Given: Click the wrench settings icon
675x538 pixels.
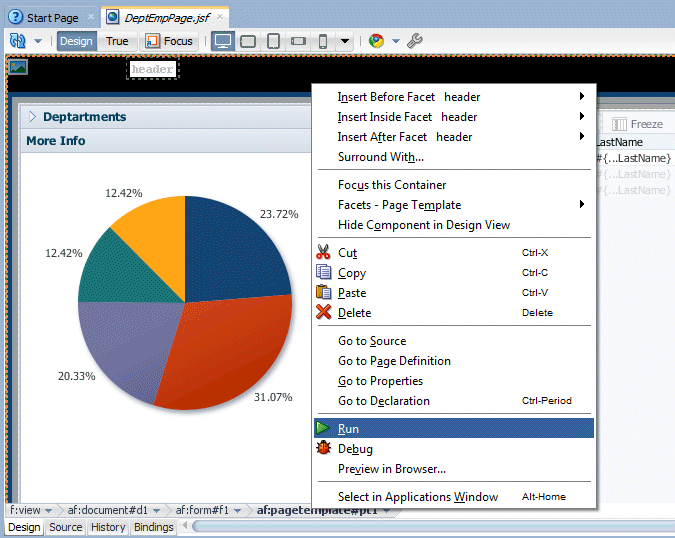Looking at the screenshot, I should tap(415, 41).
